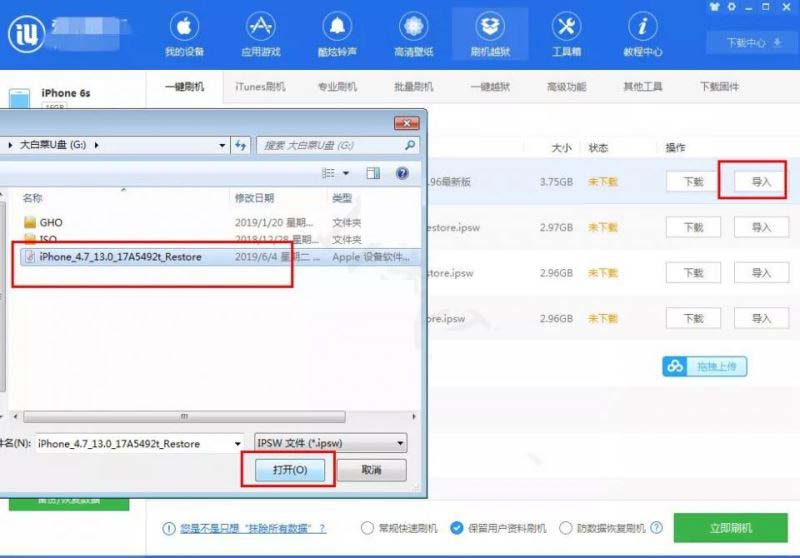Click info icon before 抹除所有数据 link

point(168,528)
